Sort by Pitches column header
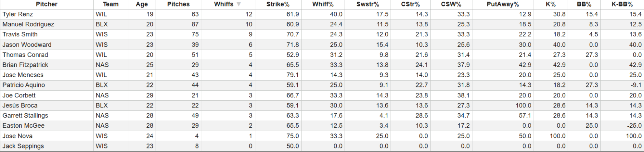 pos(178,4)
